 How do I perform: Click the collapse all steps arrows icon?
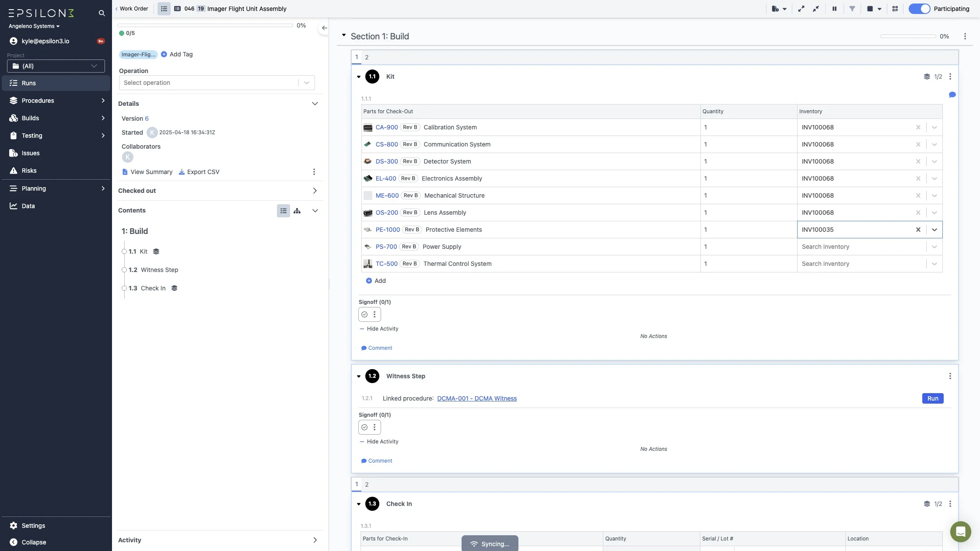tap(816, 9)
